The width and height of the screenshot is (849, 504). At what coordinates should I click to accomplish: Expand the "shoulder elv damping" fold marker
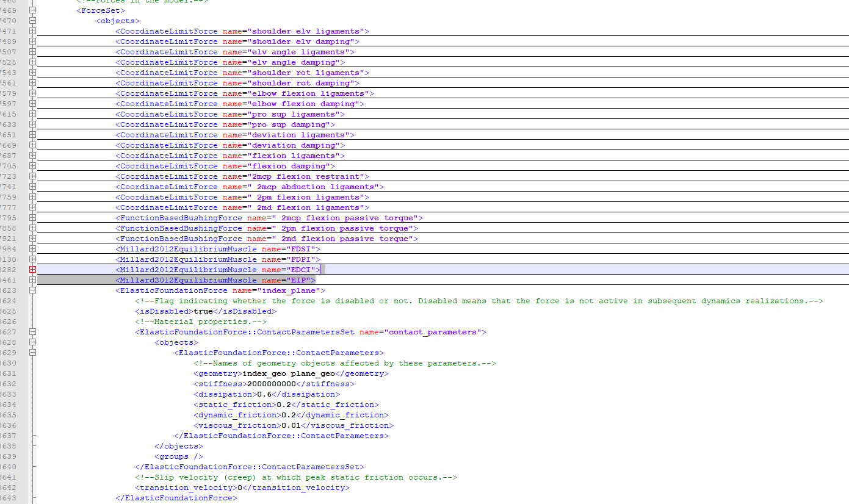coord(32,41)
